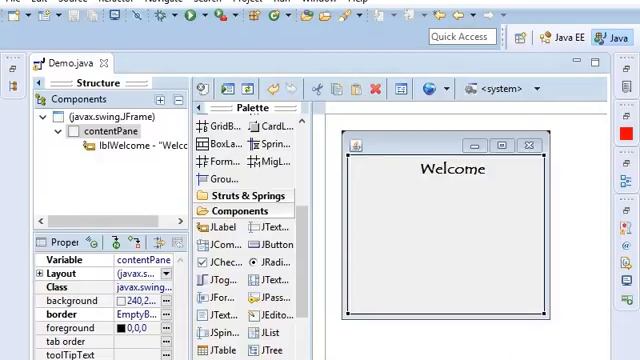Collapse the contentPane tree node
The height and width of the screenshot is (360, 640).
point(58,131)
